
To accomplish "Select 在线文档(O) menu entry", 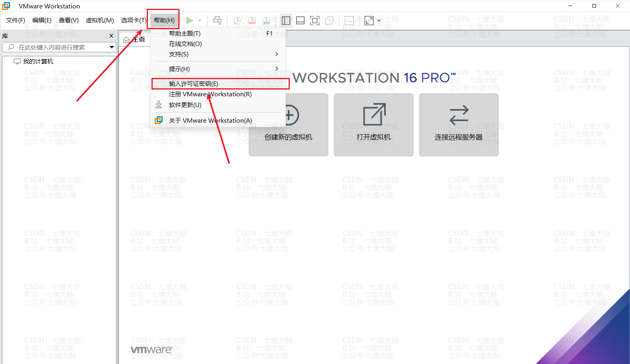I will pos(218,44).
